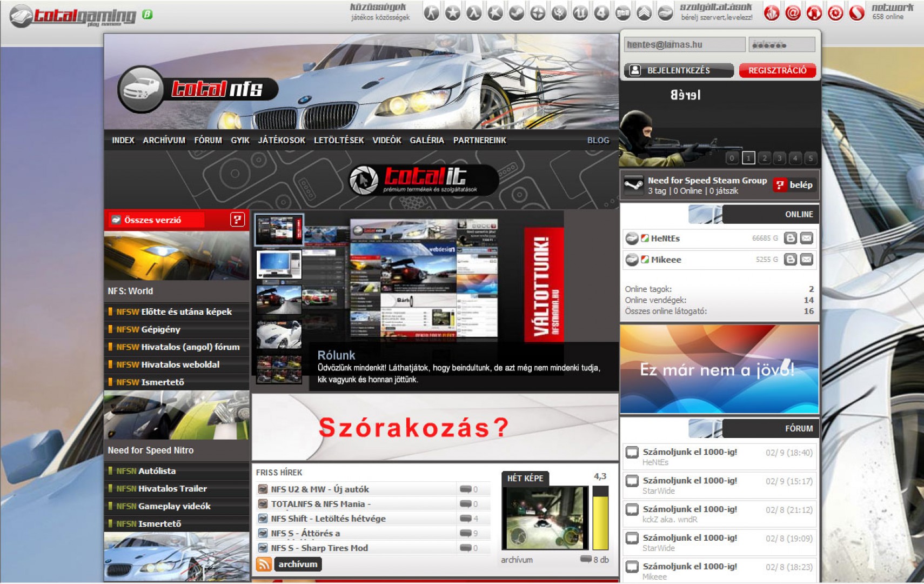
Task: Open the Counter-Strike community icon in top bar
Action: tap(431, 12)
